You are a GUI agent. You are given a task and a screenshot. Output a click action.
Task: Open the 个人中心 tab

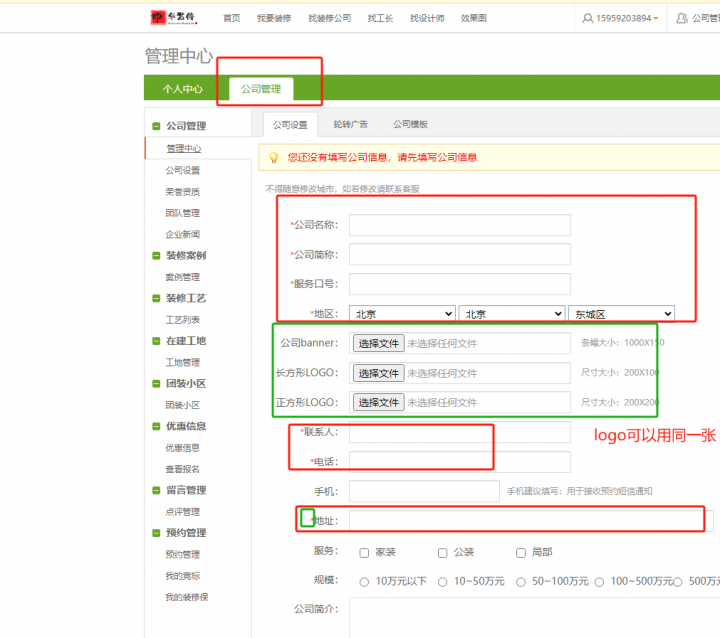click(x=183, y=89)
